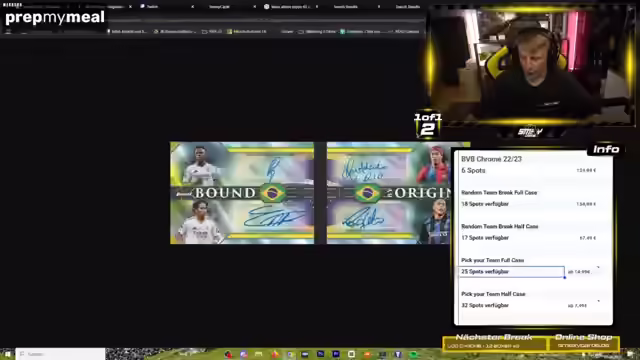Screen dimensions: 640x360
Task: Open the File Explorer folder taskbar icon
Action: click(259, 354)
